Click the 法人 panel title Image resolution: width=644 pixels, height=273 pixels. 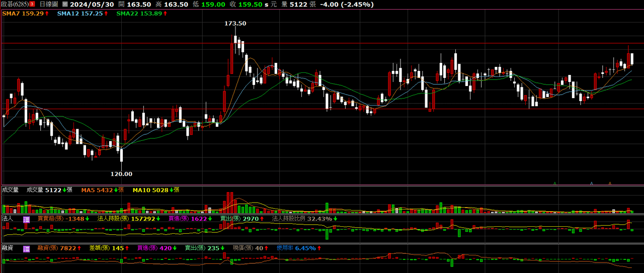click(8, 219)
